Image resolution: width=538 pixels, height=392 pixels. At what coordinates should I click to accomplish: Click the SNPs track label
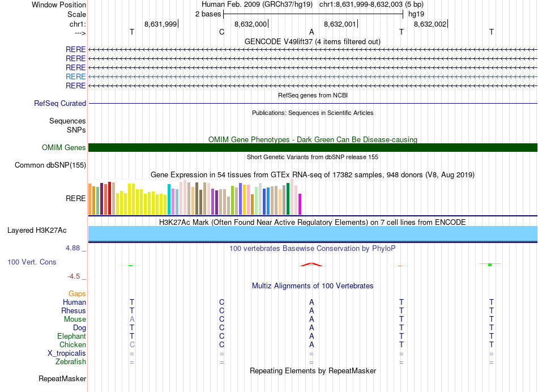click(x=76, y=130)
